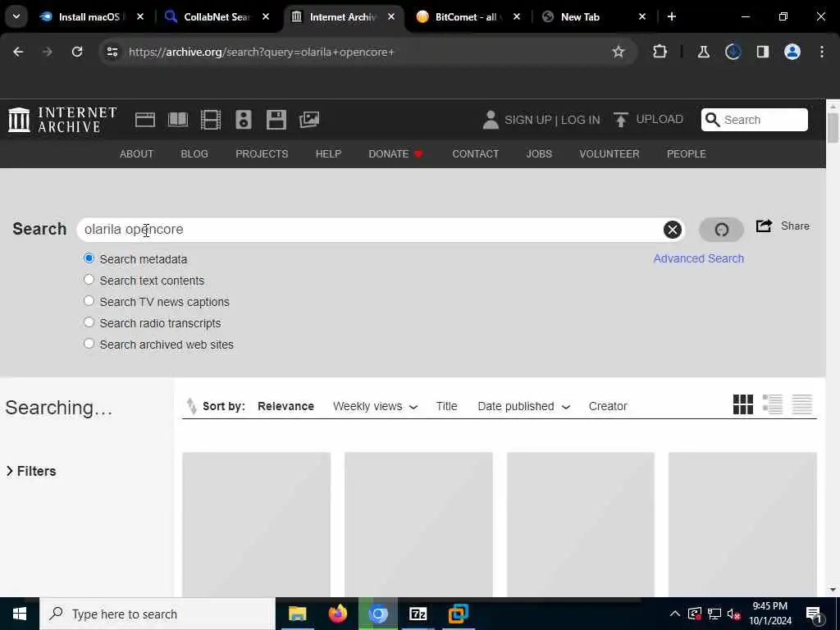Open the JOBS link

(x=539, y=153)
